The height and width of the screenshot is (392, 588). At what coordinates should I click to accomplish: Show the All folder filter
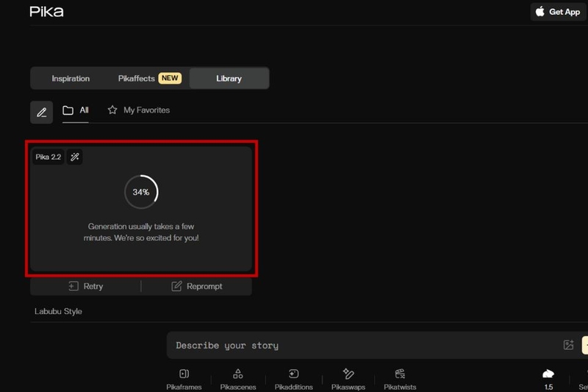tap(76, 110)
